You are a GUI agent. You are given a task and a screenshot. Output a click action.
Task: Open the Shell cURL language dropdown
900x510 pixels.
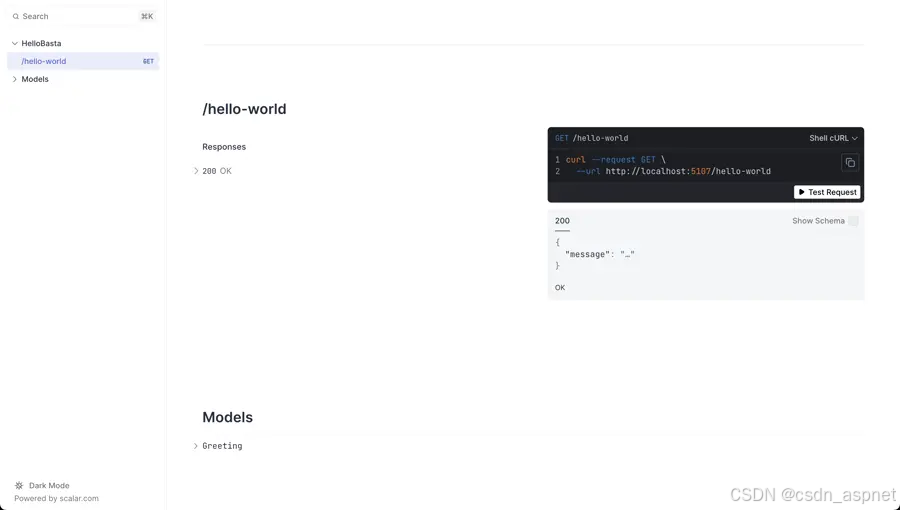833,138
